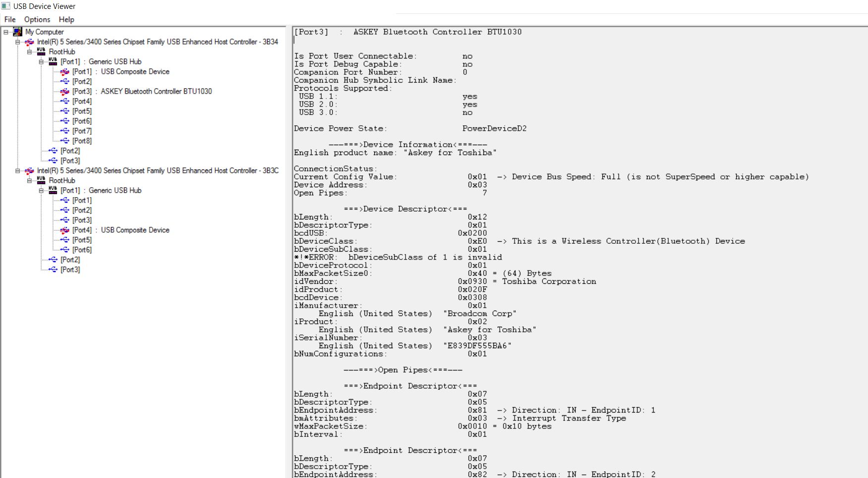Click the 'bNumConfigurations: 0x01' line
The image size is (868, 478).
click(x=390, y=354)
